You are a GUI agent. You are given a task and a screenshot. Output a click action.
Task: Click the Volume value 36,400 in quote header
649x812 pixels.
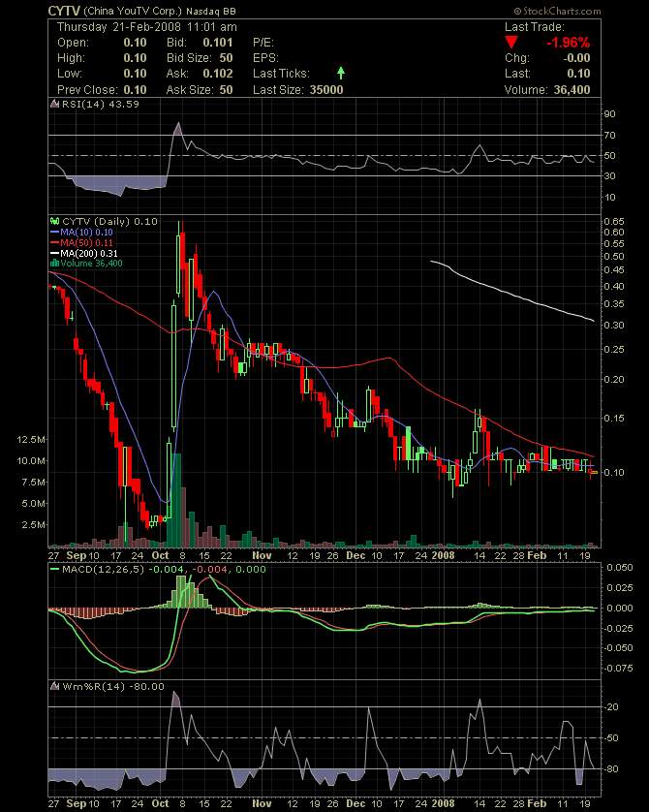click(572, 89)
